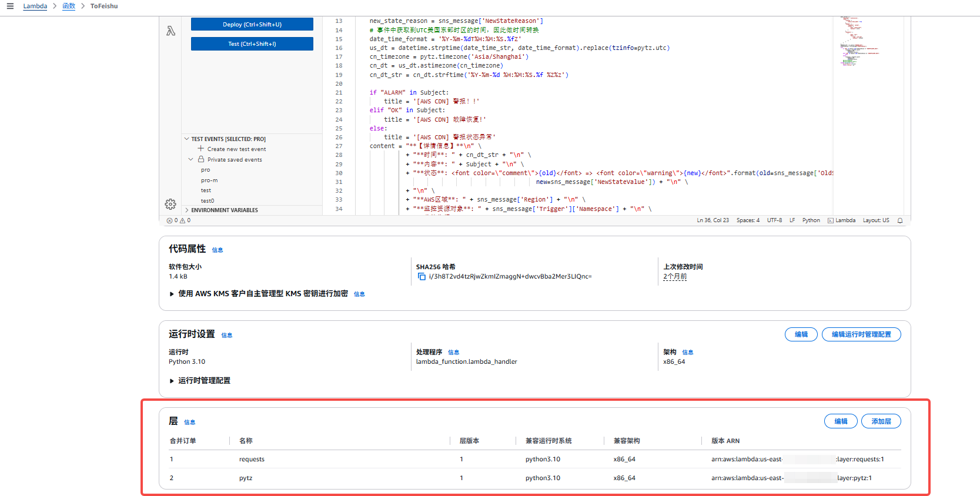Open editor settings gear icon

pyautogui.click(x=170, y=204)
